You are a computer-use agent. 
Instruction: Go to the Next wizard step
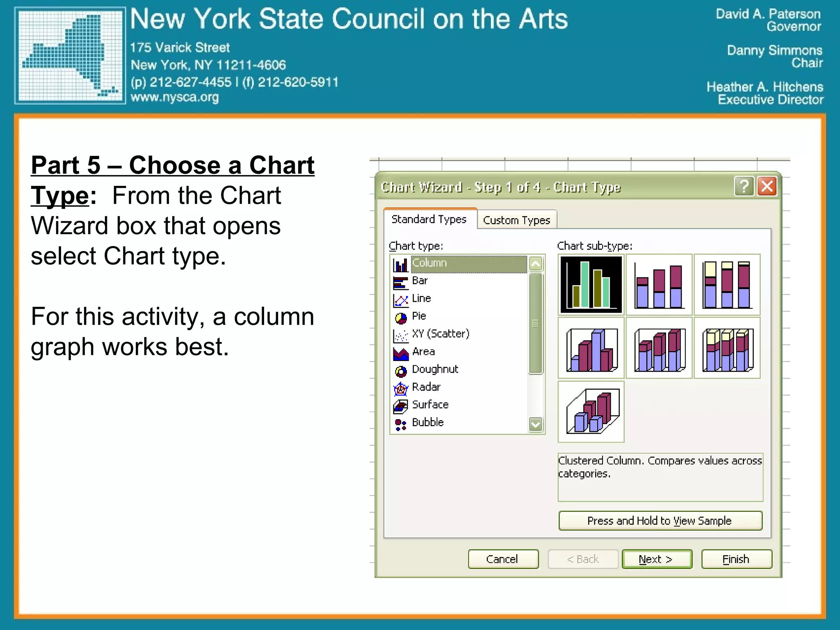(657, 559)
